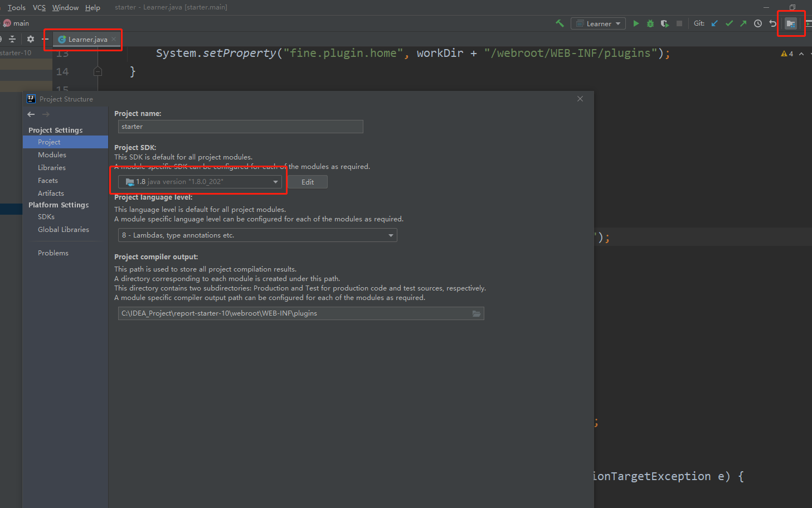
Task: Click the grey Stop square icon
Action: coord(679,23)
